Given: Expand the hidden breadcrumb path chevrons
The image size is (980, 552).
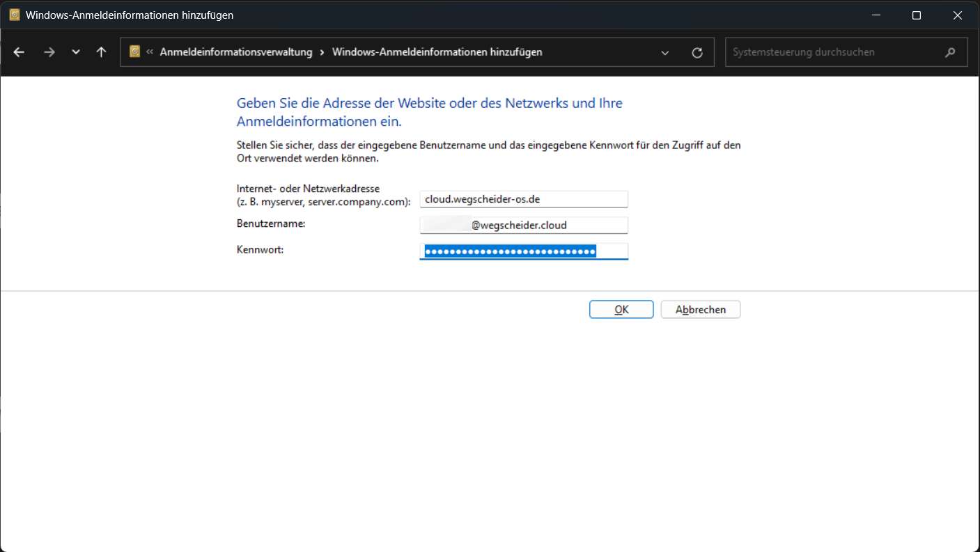Looking at the screenshot, I should click(150, 52).
